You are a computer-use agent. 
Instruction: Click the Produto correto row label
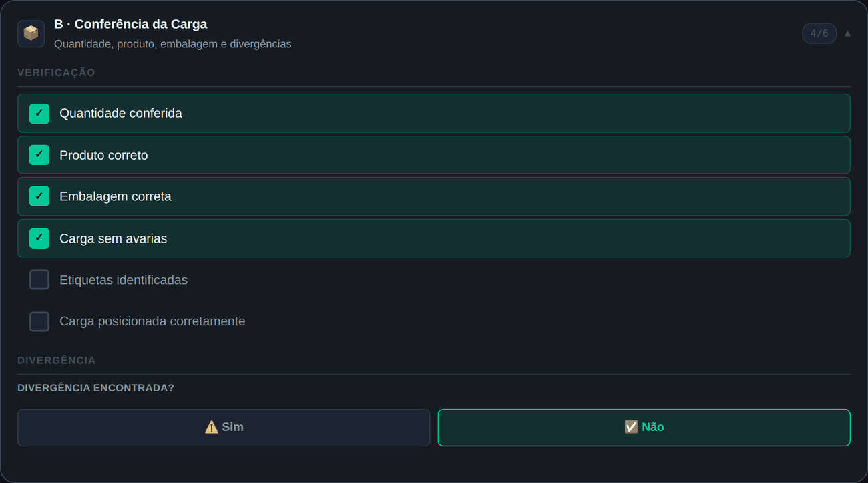[103, 155]
